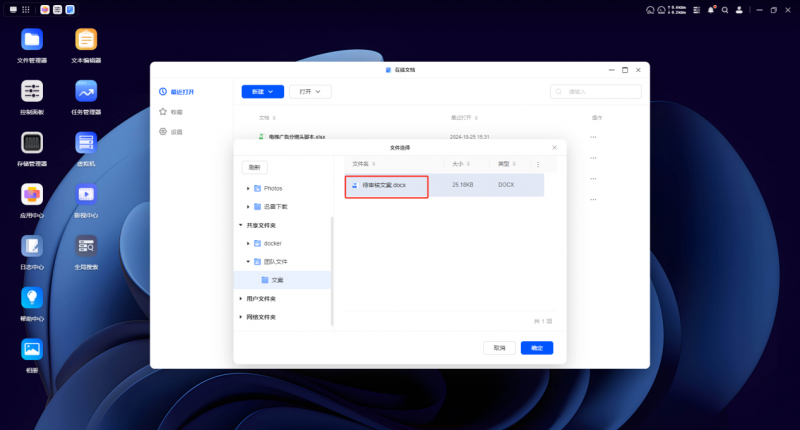This screenshot has width=800, height=430.
Task: Sort by 最近打开 column header
Action: (x=464, y=118)
